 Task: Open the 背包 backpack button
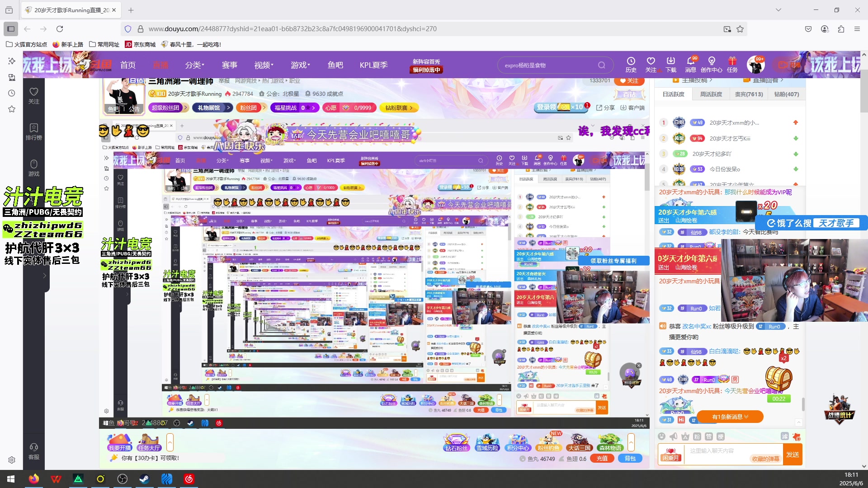tap(630, 459)
